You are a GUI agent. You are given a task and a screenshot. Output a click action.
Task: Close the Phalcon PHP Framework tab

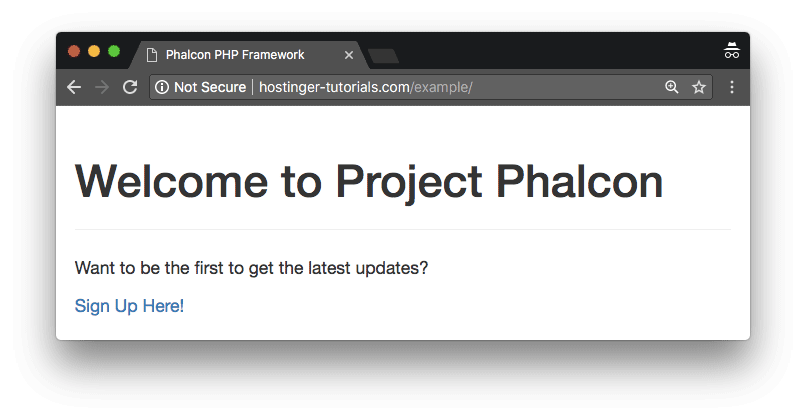coord(349,55)
